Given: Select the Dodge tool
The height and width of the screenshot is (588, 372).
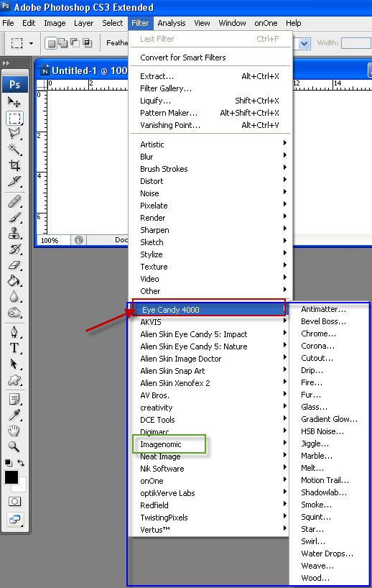Looking at the screenshot, I should tap(14, 313).
